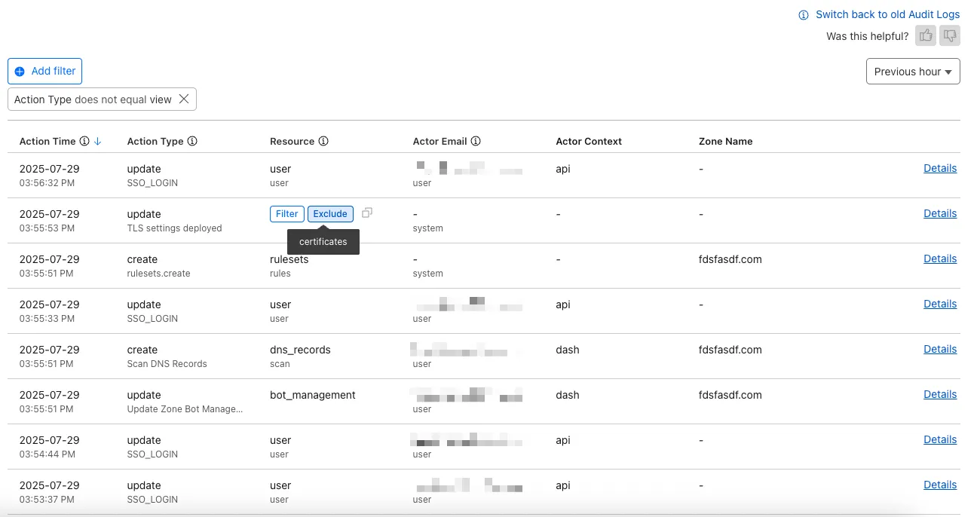The width and height of the screenshot is (980, 517).
Task: Switch back to old Audit Logs
Action: (x=887, y=14)
